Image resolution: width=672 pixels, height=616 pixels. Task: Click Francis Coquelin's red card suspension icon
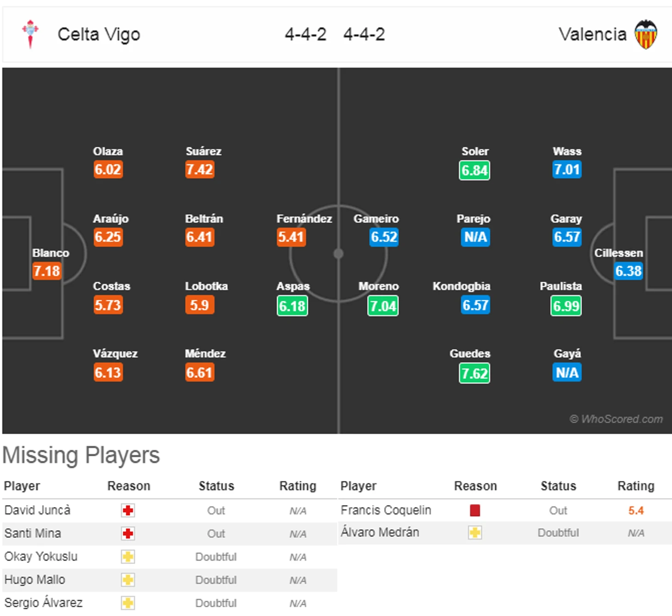[475, 510]
